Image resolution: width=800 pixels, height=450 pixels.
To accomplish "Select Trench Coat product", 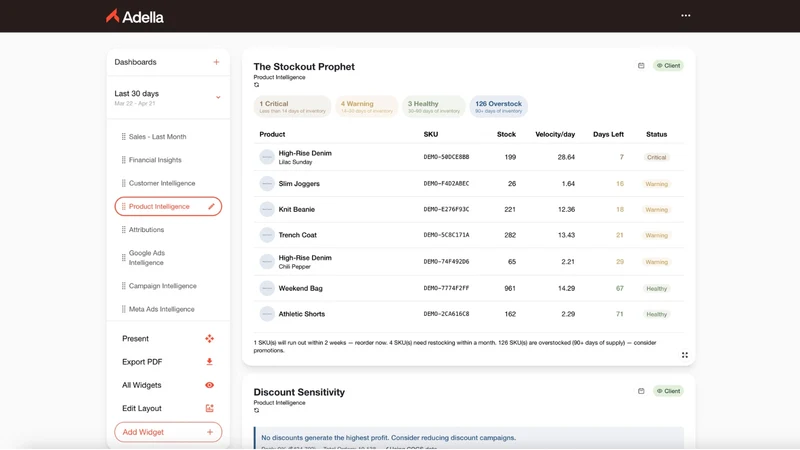I will [x=297, y=235].
